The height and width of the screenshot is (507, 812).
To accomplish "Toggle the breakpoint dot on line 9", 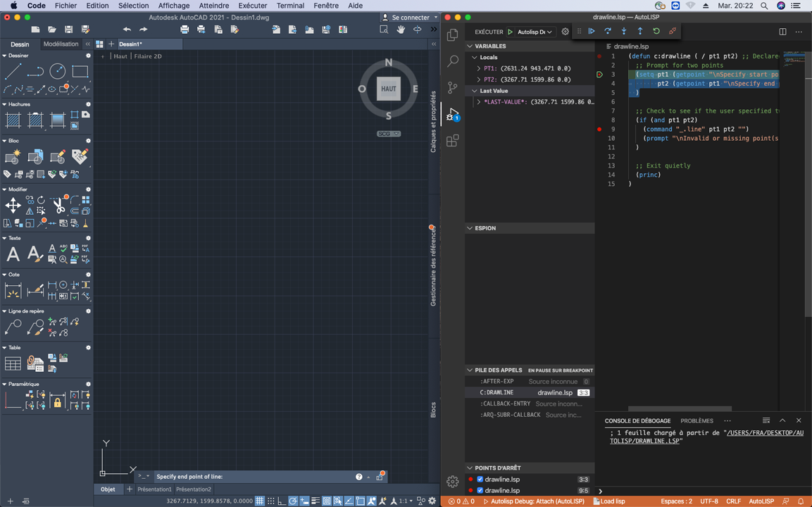I will coord(599,129).
